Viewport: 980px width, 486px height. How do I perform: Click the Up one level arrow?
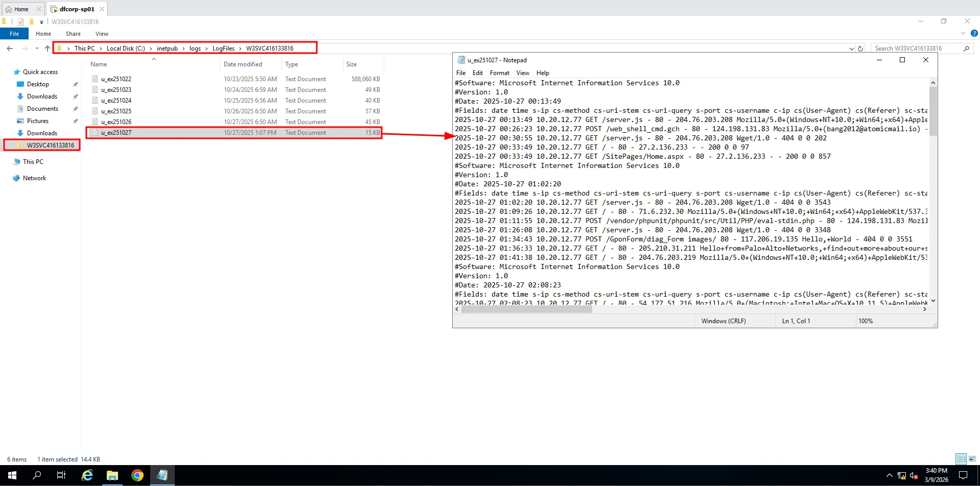(x=48, y=48)
